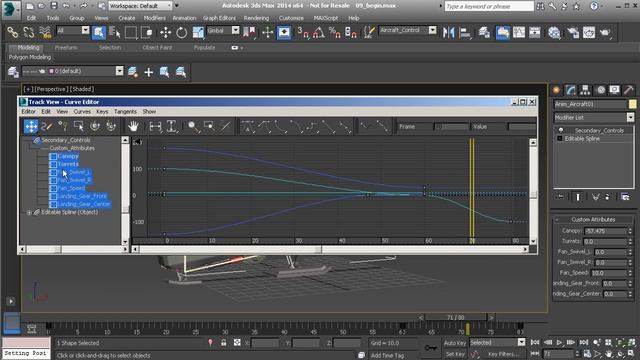Select the Pan hand tool in Curve Editor
Image resolution: width=640 pixels, height=360 pixels.
point(133,127)
